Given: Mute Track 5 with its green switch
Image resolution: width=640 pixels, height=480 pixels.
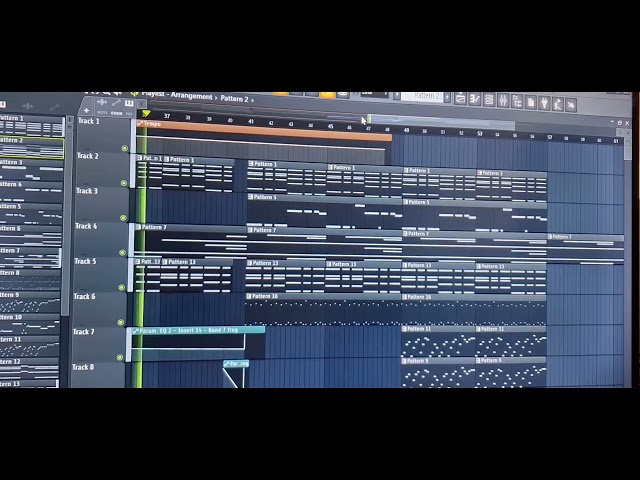Looking at the screenshot, I should pyautogui.click(x=121, y=287).
